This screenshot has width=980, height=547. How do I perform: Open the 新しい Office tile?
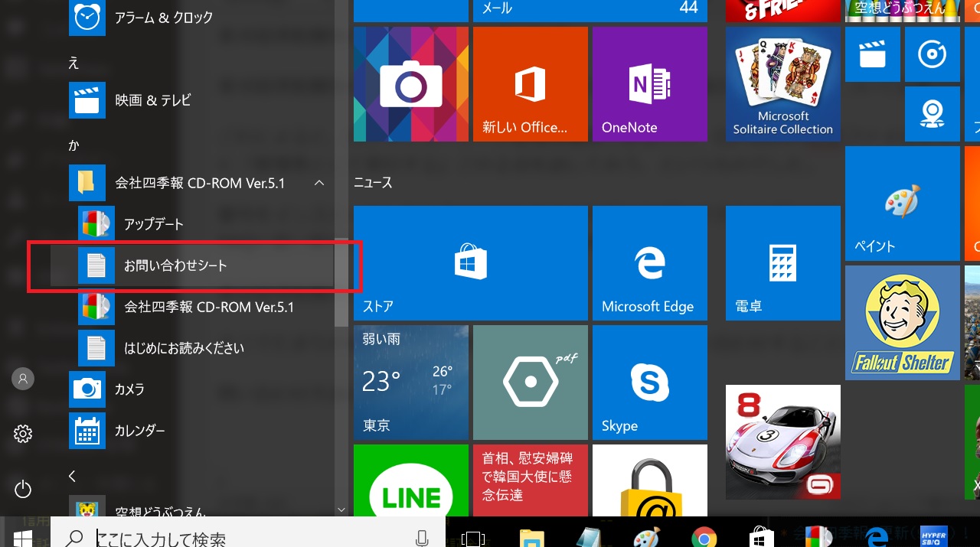pyautogui.click(x=531, y=84)
